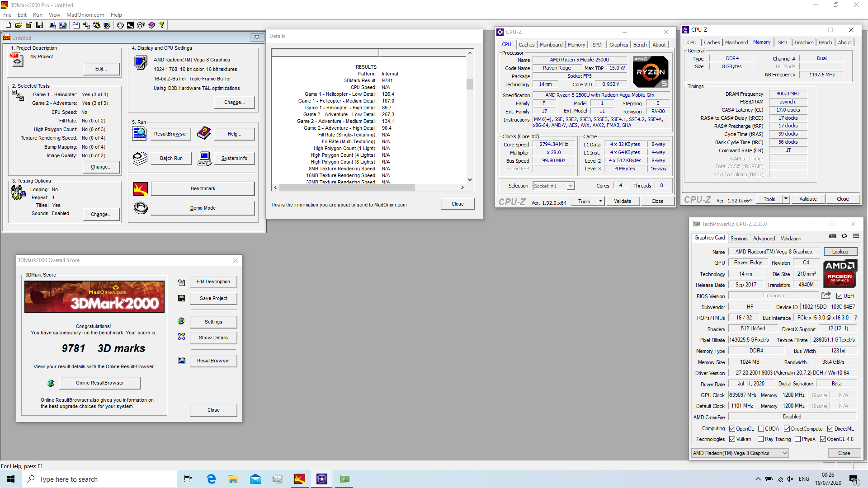Open the Run menu in 3DMark2000
868x488 pixels.
[38, 15]
